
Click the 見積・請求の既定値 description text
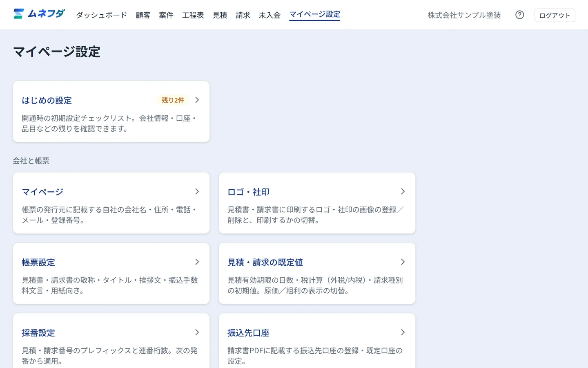pos(315,285)
